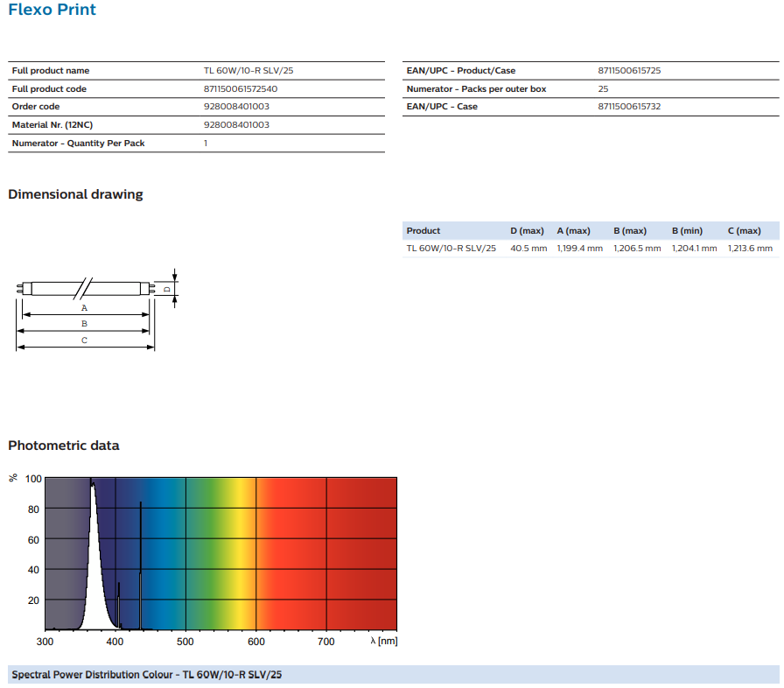Image resolution: width=784 pixels, height=688 pixels.
Task: Click the B (min) column header
Action: click(x=687, y=230)
